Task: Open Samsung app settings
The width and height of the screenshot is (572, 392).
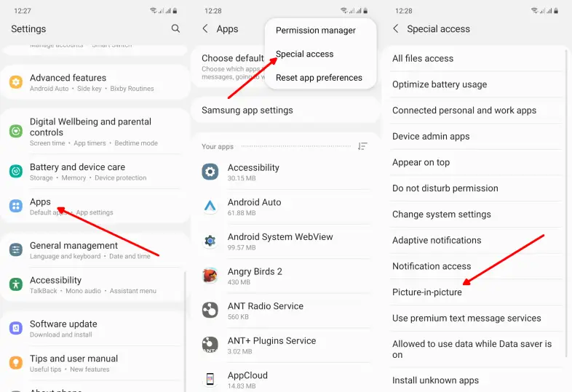Action: click(x=285, y=110)
